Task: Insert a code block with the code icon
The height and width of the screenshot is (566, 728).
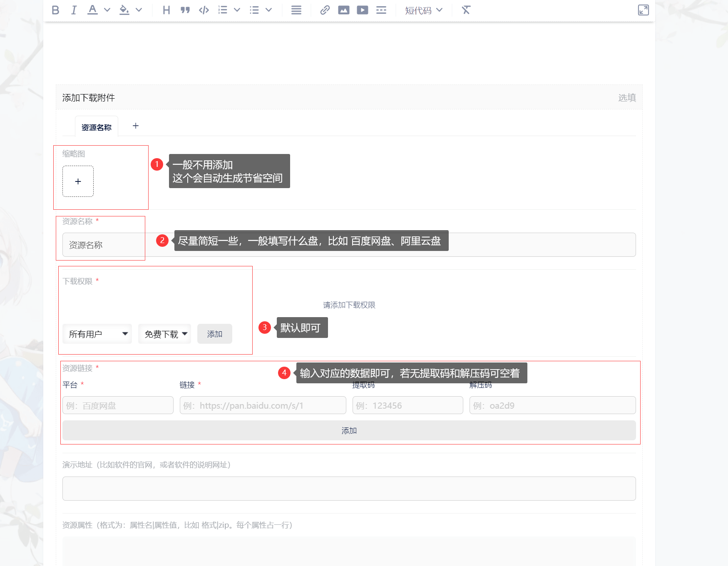Action: [204, 10]
